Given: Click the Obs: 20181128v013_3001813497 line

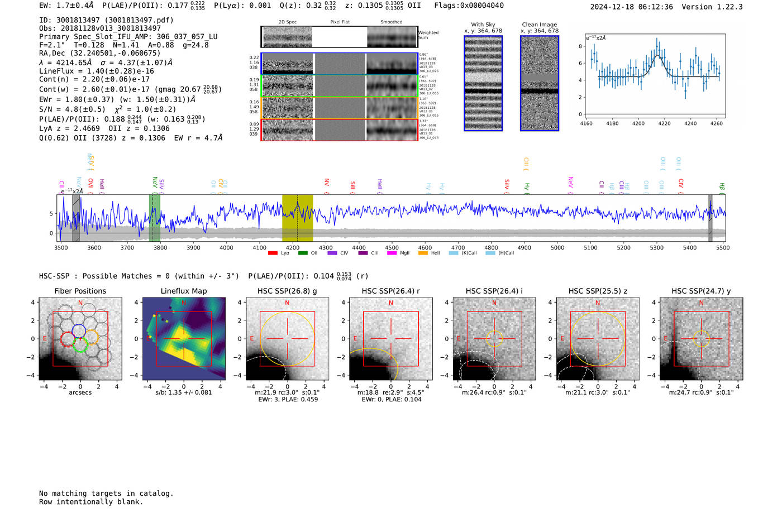Looking at the screenshot, I should click(x=100, y=28).
